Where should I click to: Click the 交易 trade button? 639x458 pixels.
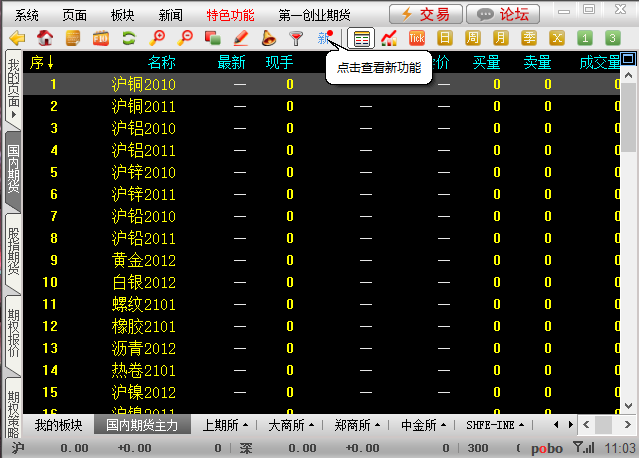tap(426, 14)
